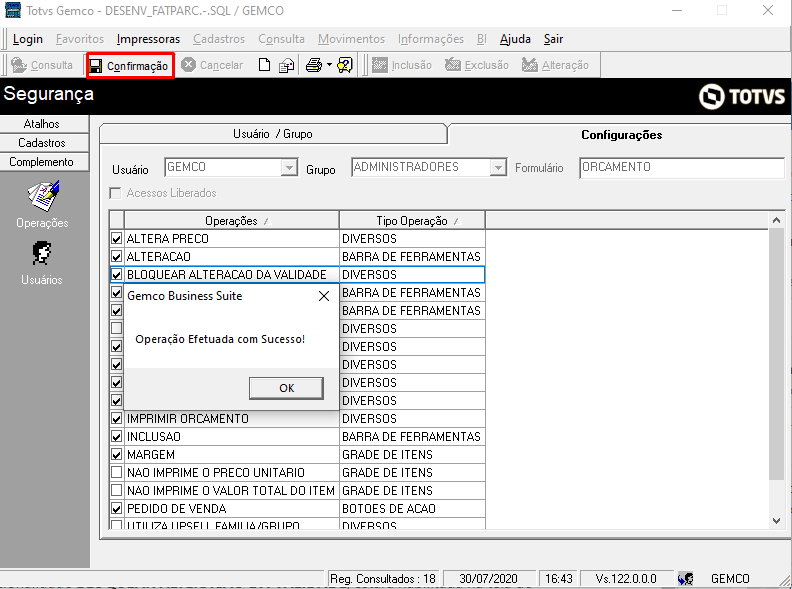The width and height of the screenshot is (792, 589).
Task: Click the Exclusão toolbar button
Action: 477,65
